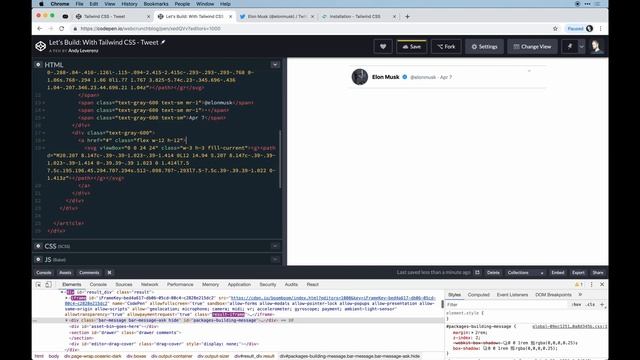This screenshot has height=360, width=640.
Task: Open DevTools three-dot customize menu
Action: (591, 284)
